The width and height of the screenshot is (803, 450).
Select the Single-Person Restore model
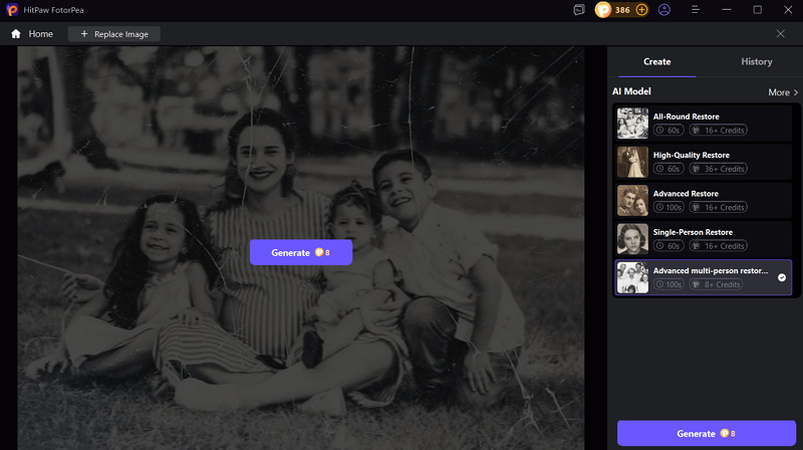click(703, 239)
